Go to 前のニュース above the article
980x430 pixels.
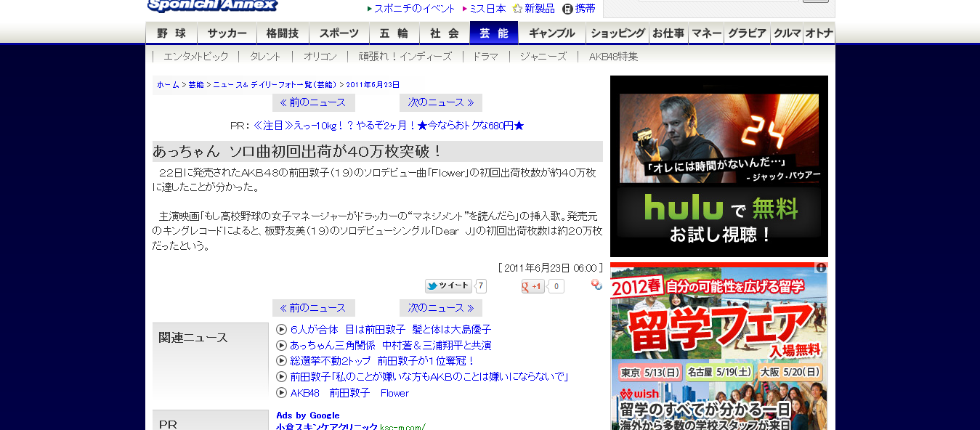[x=314, y=103]
